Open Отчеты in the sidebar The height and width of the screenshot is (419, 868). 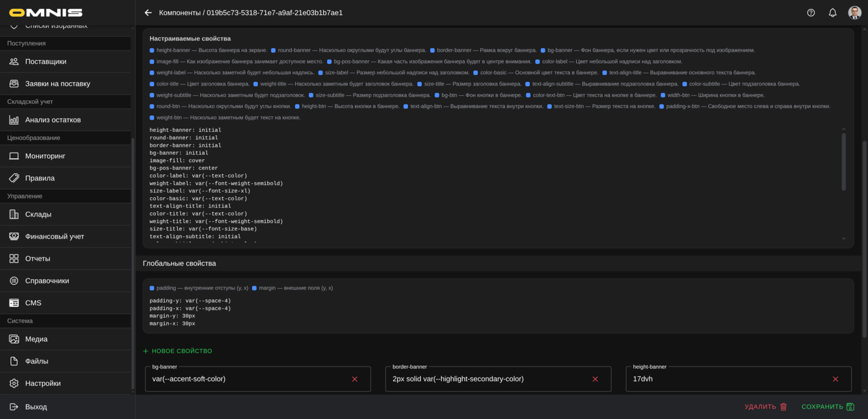coord(37,259)
